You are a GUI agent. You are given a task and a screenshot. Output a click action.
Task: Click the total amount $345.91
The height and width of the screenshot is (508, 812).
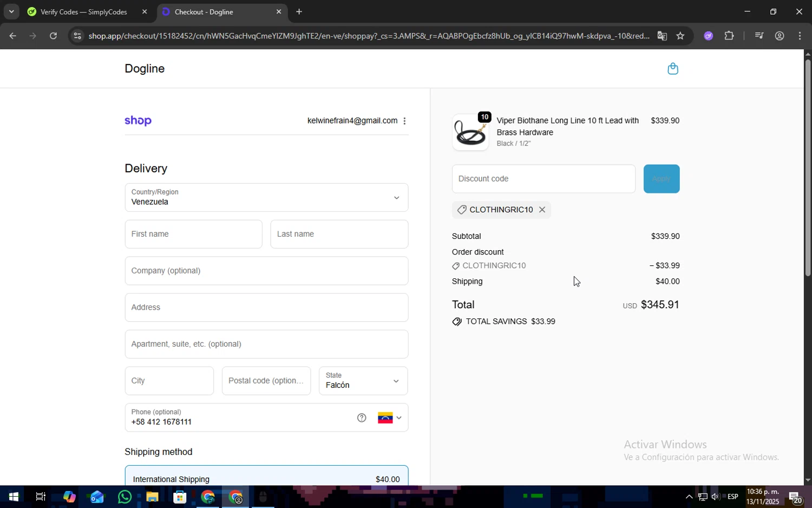click(660, 305)
